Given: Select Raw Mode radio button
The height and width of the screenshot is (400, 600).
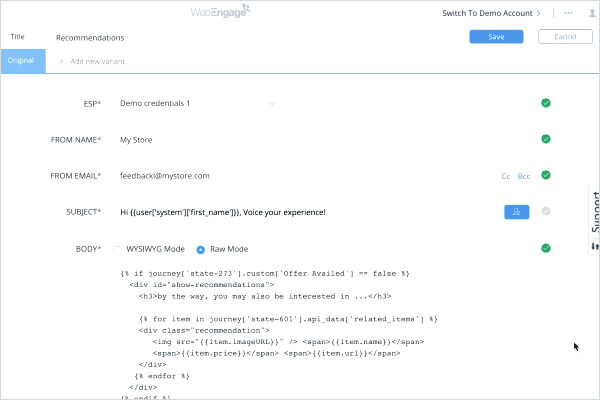Looking at the screenshot, I should pos(201,249).
